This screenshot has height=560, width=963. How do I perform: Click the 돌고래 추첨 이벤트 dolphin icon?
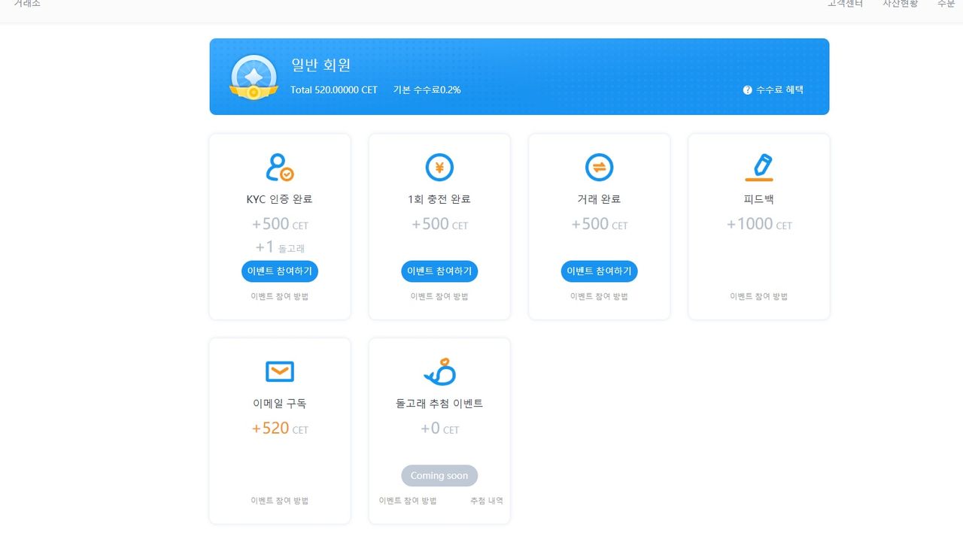pos(439,371)
